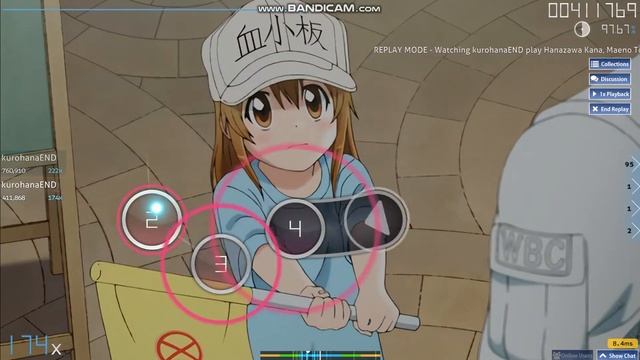Click the slider reverse arrow end

point(376,221)
